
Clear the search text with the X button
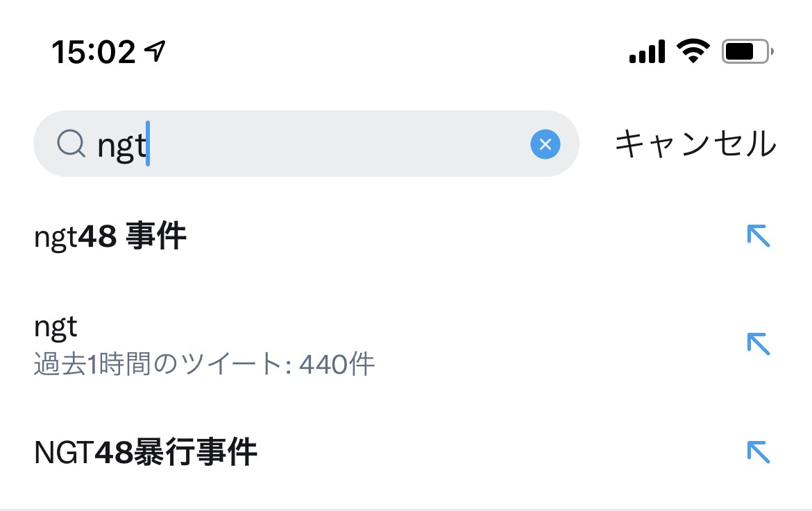coord(545,144)
